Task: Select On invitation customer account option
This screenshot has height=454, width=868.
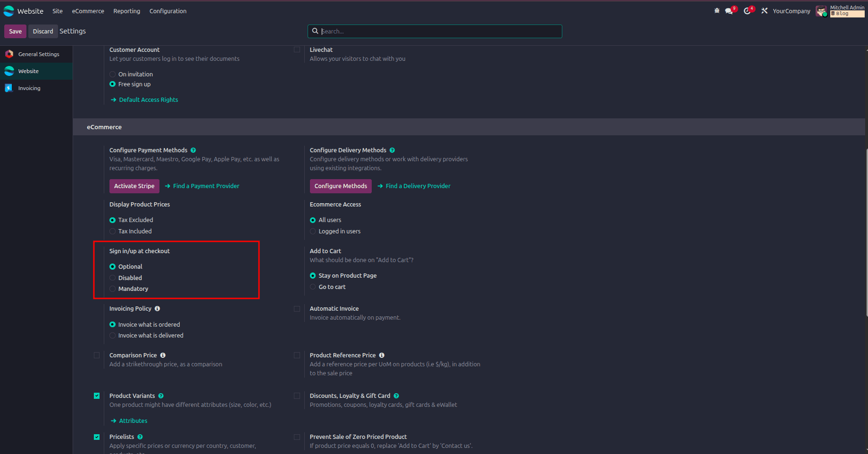Action: 112,74
